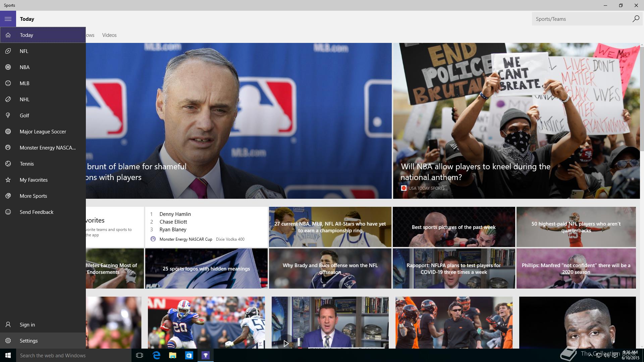Click the USA TODAY SPORTS source label
Image resolution: width=644 pixels, height=362 pixels.
tap(426, 188)
